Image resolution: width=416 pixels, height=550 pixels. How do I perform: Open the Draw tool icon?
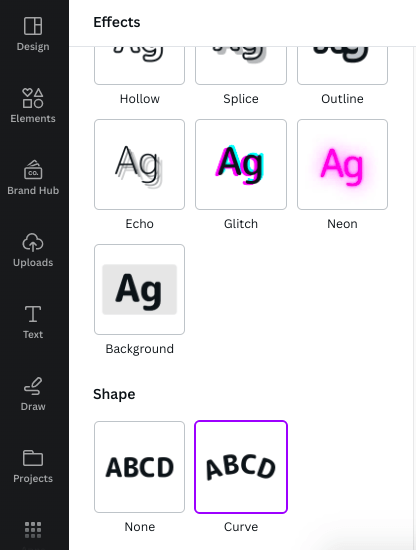33,386
